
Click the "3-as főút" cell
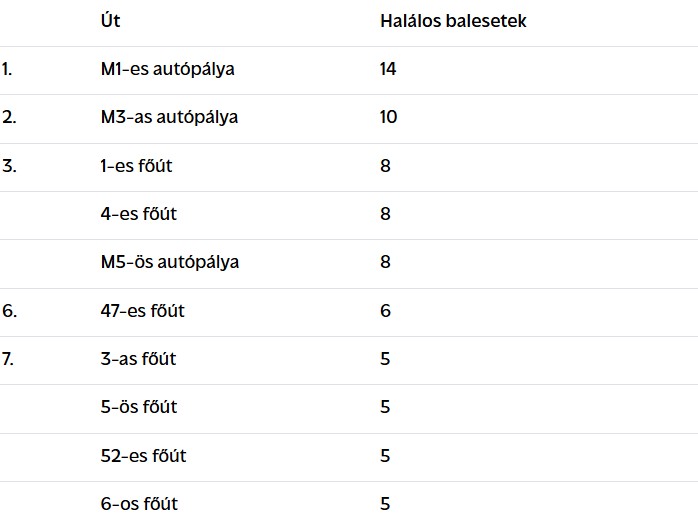click(138, 359)
